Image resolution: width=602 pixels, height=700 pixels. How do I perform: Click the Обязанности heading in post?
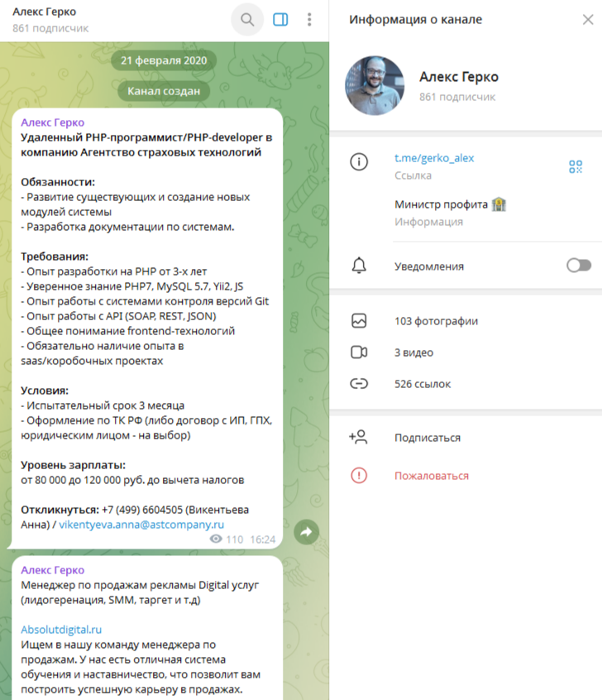pos(58,182)
